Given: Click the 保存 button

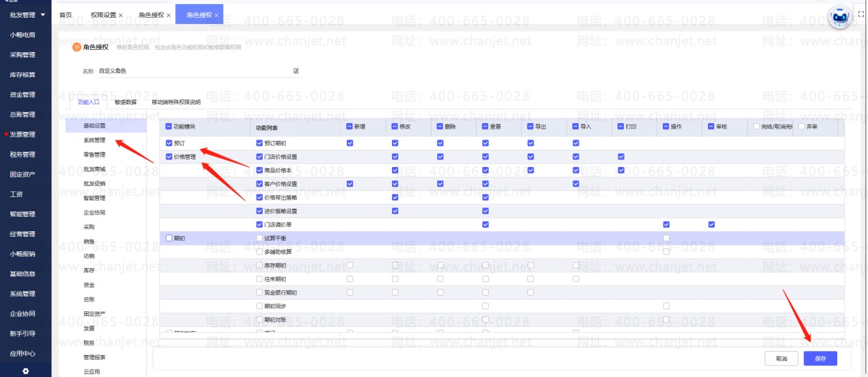Looking at the screenshot, I should (x=820, y=358).
